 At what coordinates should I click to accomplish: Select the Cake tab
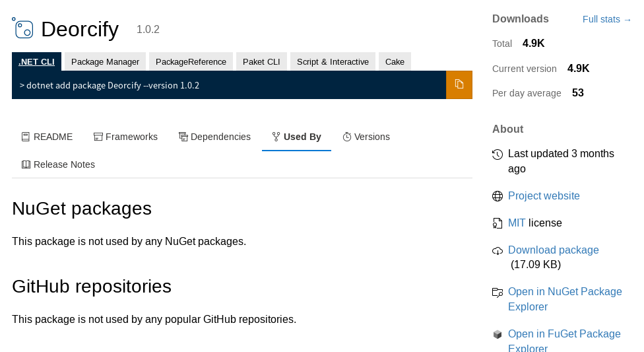tap(395, 61)
